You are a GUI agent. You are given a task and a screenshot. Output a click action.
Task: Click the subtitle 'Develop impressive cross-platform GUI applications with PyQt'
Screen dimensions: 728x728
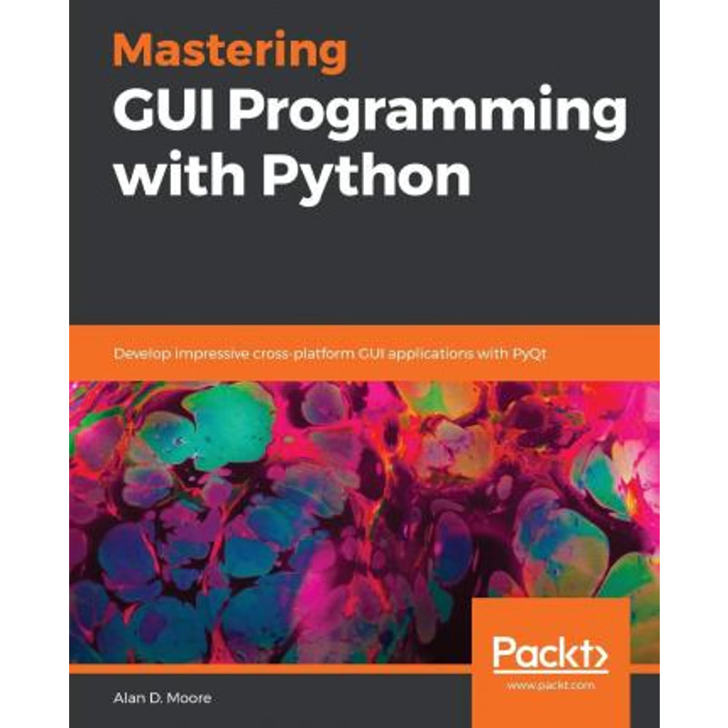[330, 354]
